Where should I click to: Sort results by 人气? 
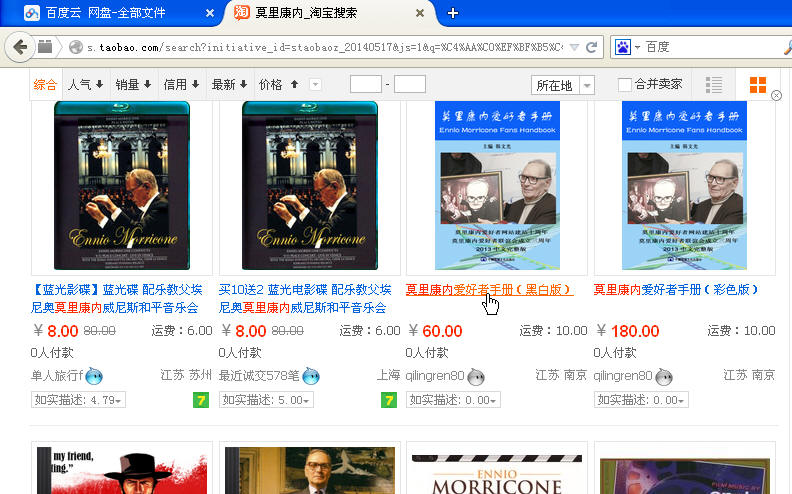[85, 85]
